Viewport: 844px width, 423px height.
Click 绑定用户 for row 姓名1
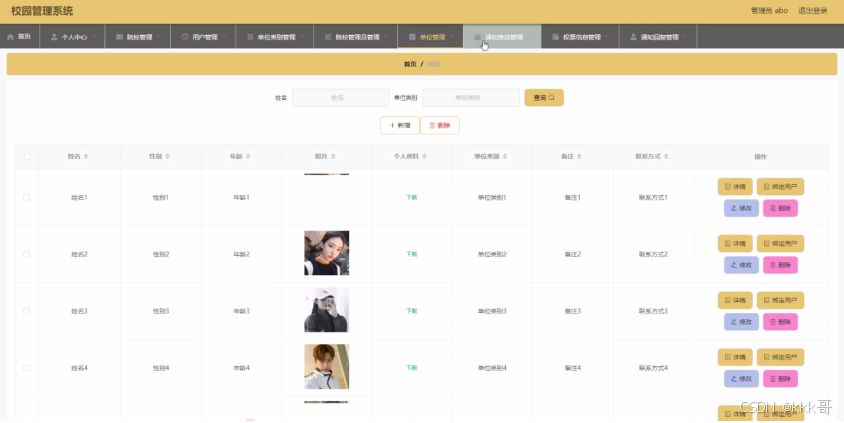pos(780,187)
